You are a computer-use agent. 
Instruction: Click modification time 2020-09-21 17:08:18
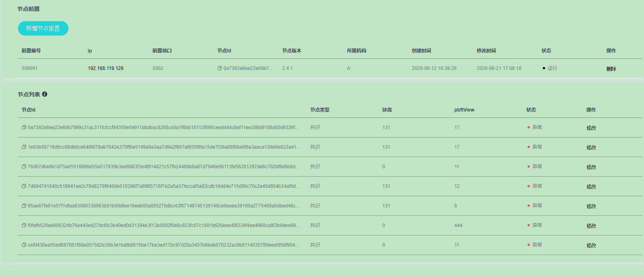[499, 68]
